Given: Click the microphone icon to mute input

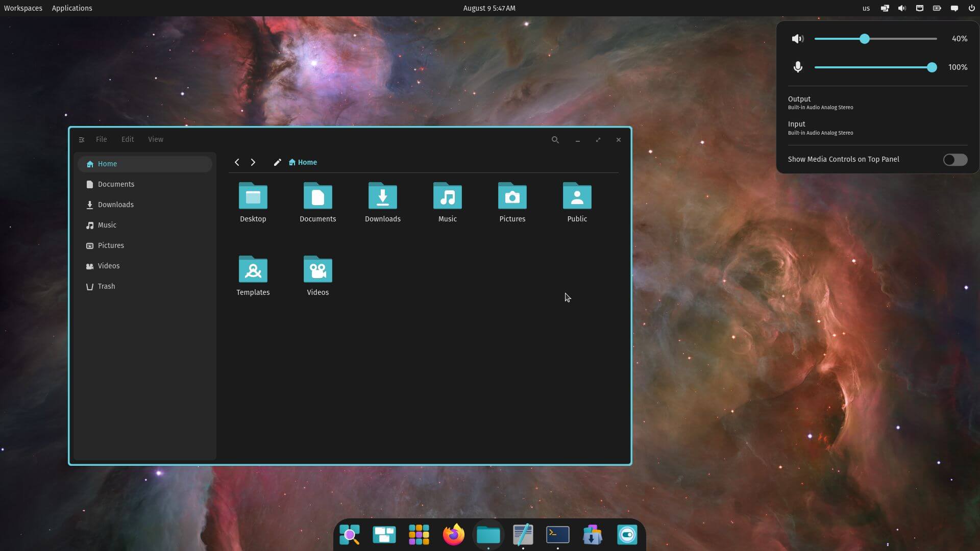Looking at the screenshot, I should (798, 67).
